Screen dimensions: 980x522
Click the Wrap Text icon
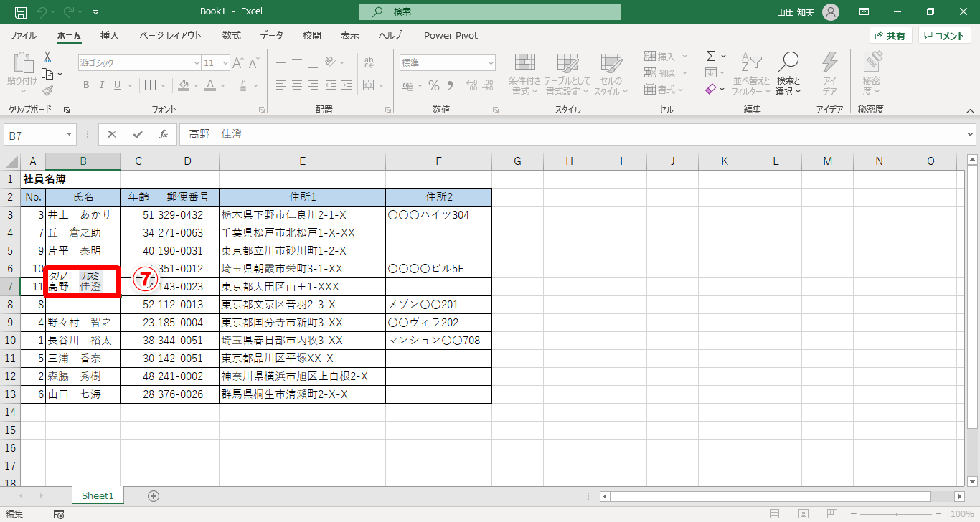click(369, 63)
